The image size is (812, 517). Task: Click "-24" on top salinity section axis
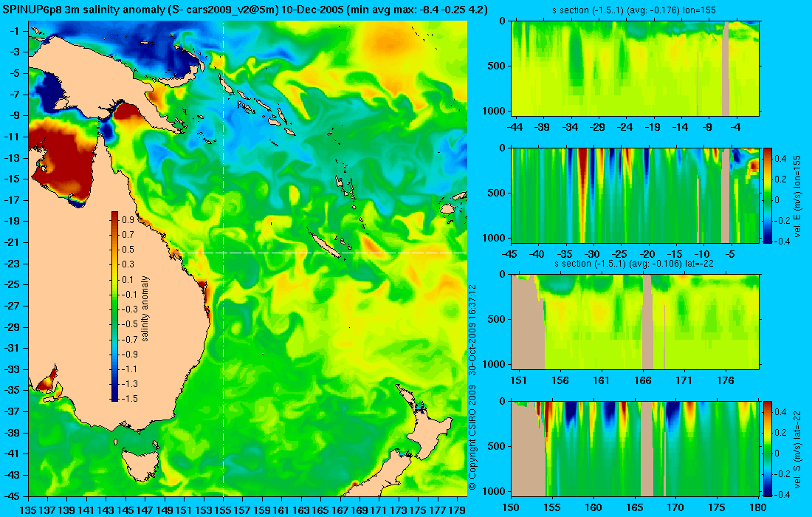pyautogui.click(x=625, y=128)
